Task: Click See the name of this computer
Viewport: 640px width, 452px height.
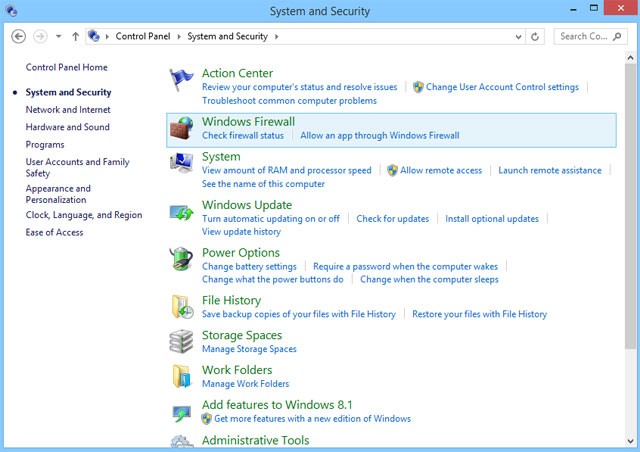Action: (x=263, y=184)
